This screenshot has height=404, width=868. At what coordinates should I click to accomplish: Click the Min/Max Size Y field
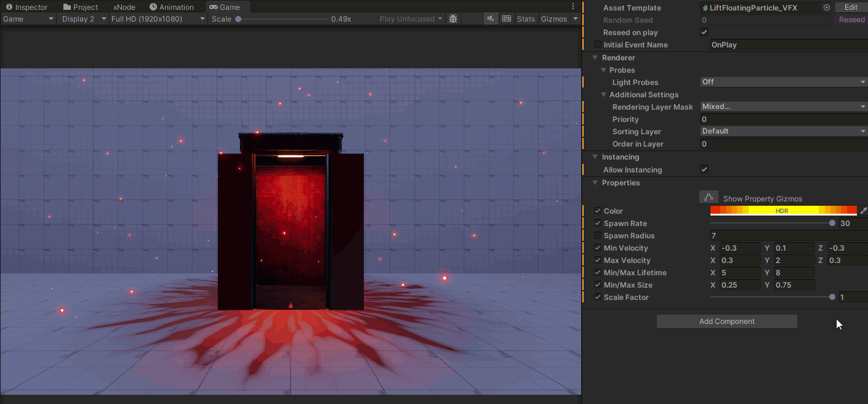tap(794, 285)
